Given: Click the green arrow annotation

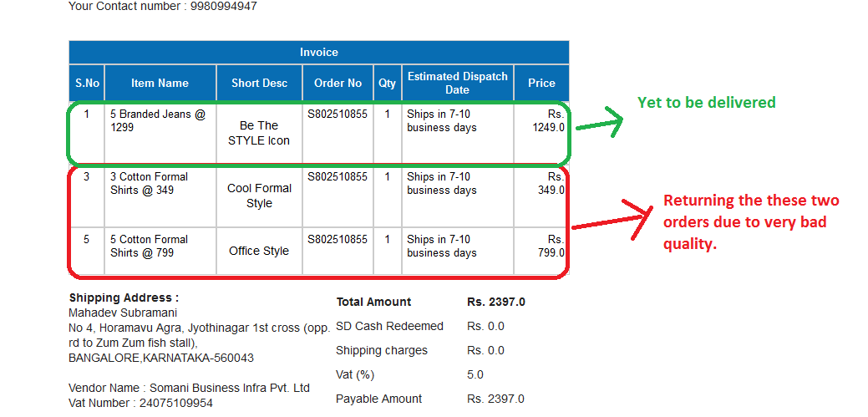Looking at the screenshot, I should pos(600,125).
